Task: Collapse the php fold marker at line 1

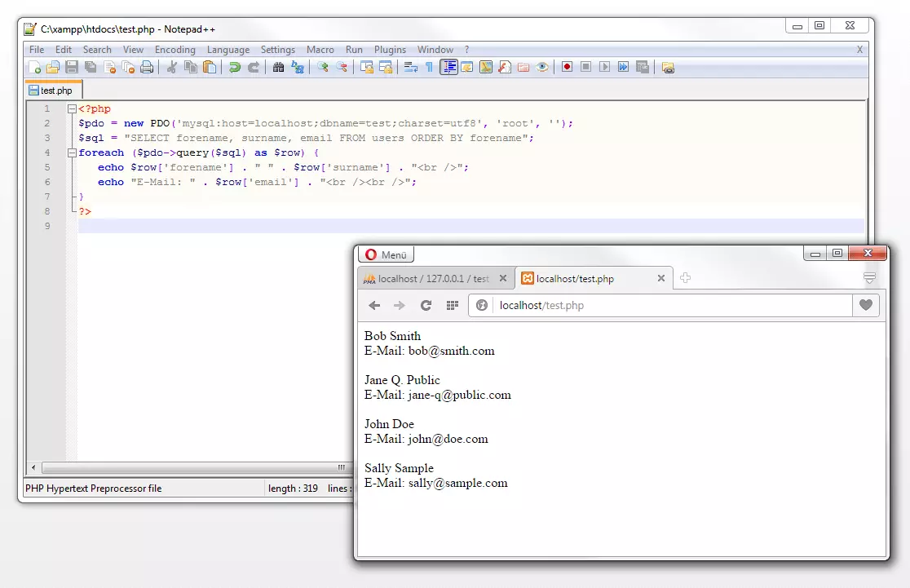Action: pyautogui.click(x=72, y=108)
